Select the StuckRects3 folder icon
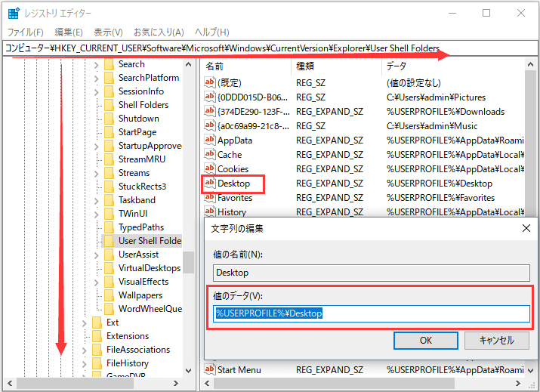Screen dimensions: 540x392 click(x=109, y=187)
